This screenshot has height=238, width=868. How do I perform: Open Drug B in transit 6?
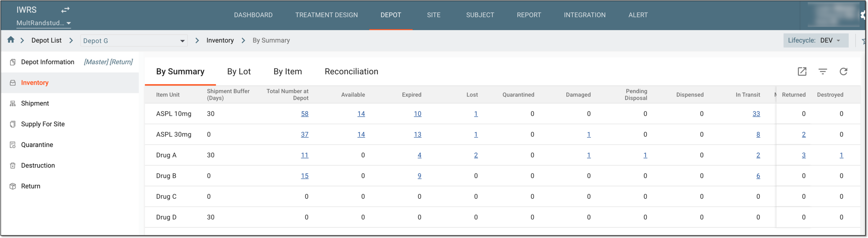tap(758, 176)
